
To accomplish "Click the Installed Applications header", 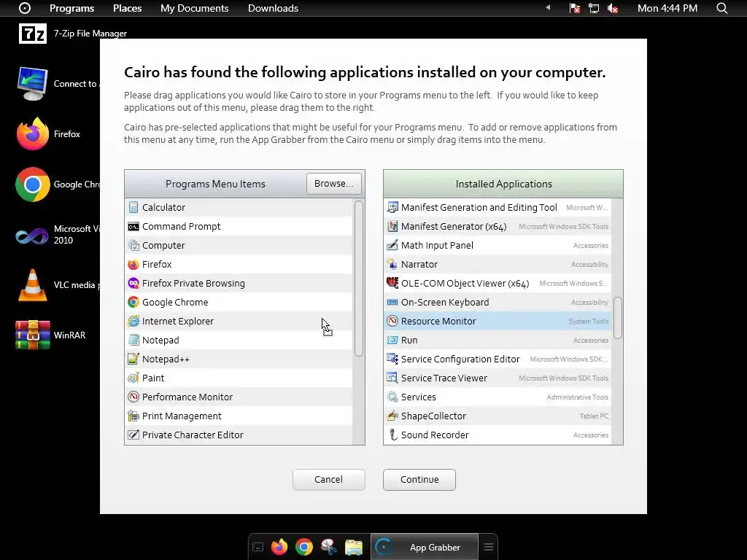I will click(503, 184).
